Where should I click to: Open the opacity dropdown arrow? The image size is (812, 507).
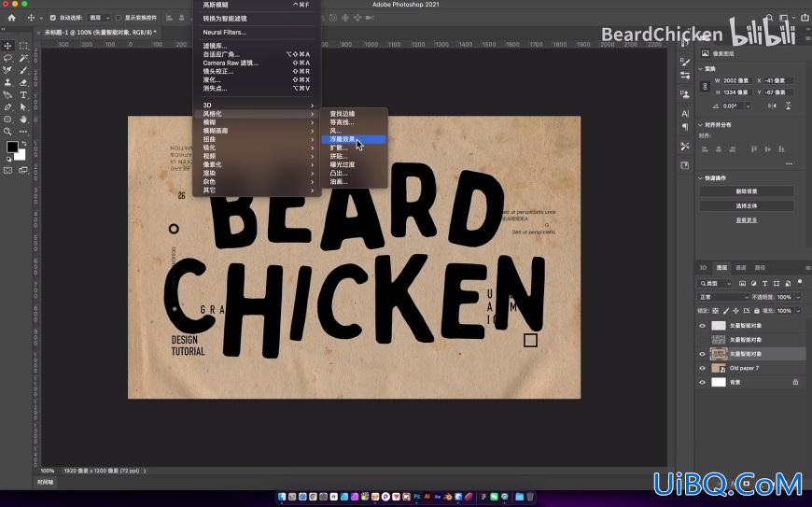click(798, 297)
